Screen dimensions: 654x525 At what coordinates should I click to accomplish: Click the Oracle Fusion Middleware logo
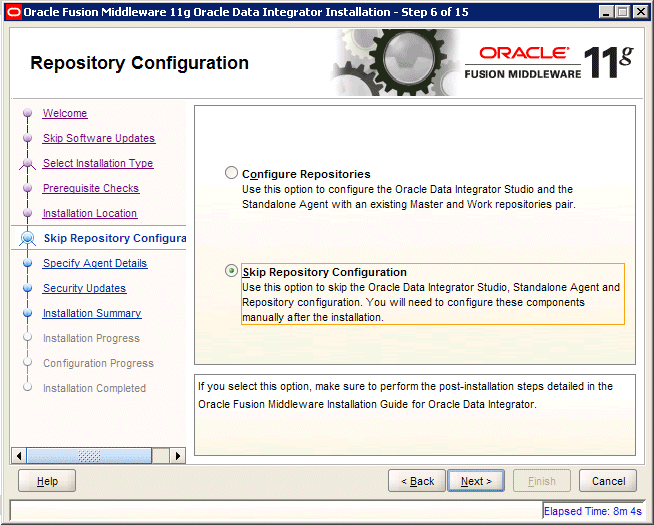pos(549,63)
